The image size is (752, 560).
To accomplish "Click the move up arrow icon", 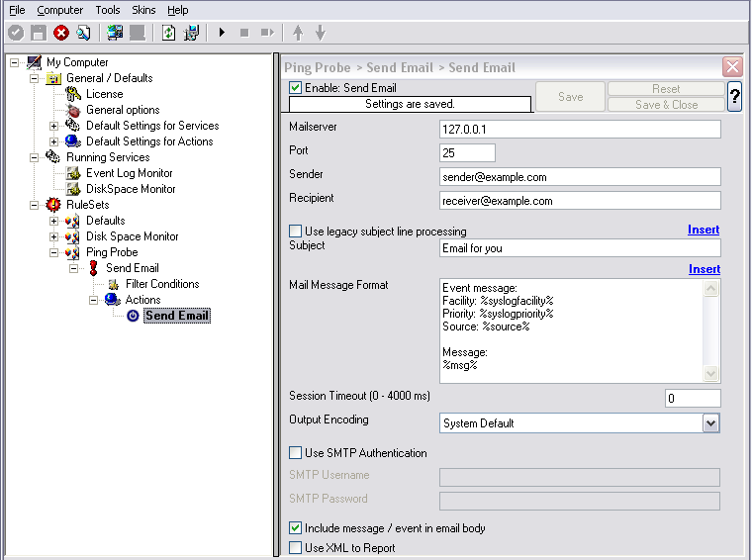I will coord(298,33).
